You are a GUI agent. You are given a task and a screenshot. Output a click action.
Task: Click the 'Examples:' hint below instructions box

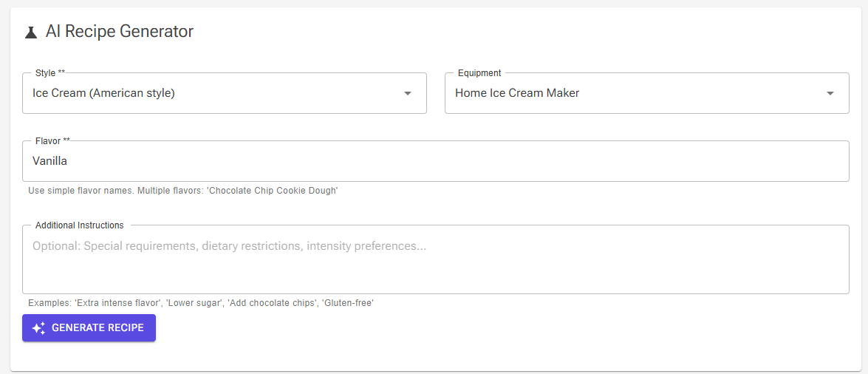point(49,303)
